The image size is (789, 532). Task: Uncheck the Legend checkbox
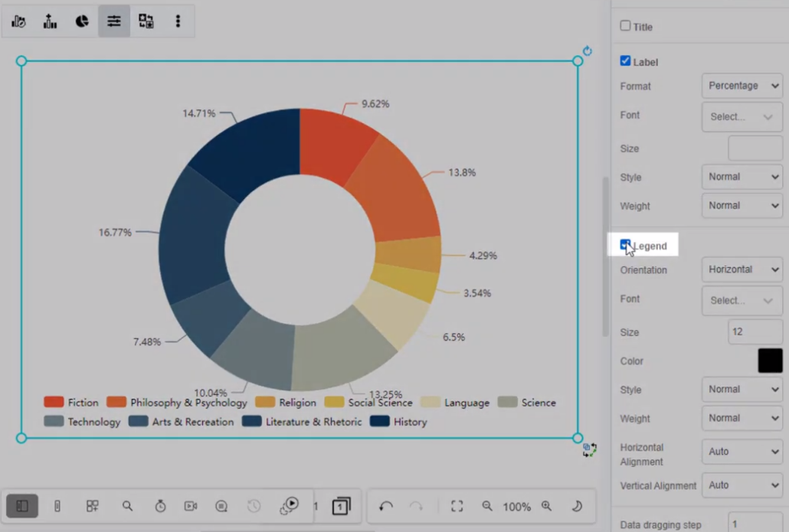625,244
